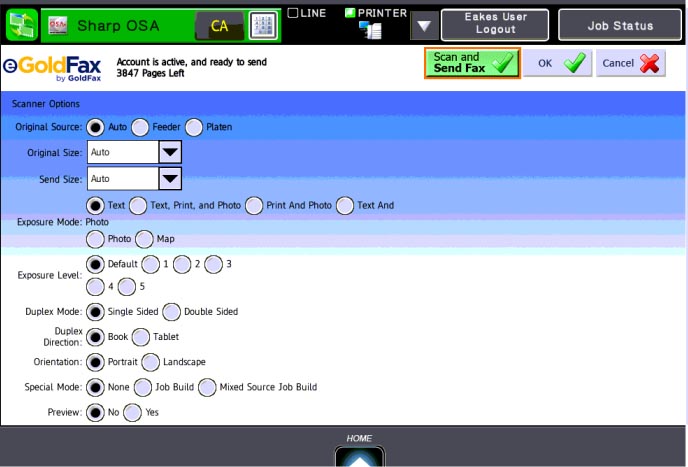The height and width of the screenshot is (467, 688).
Task: Set Special Mode to Job Build
Action: [143, 388]
